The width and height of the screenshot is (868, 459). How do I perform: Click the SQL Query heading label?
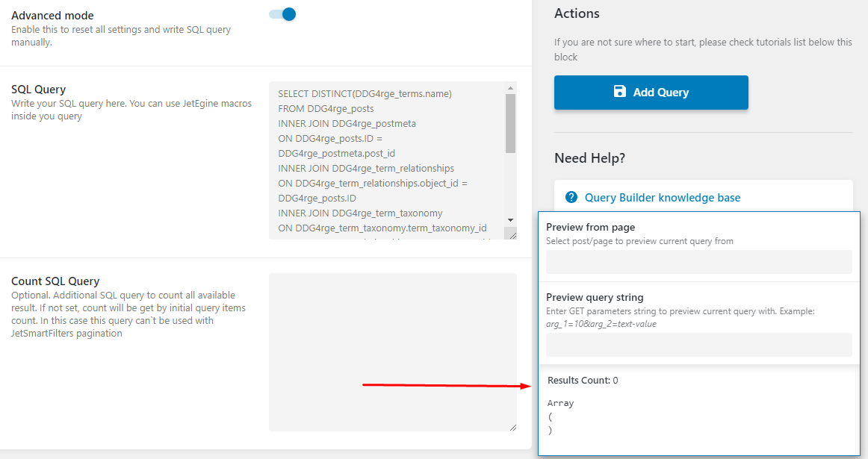click(x=38, y=90)
